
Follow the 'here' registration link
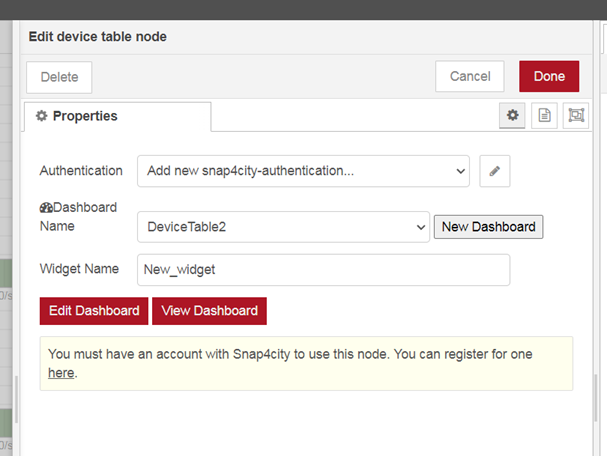61,373
